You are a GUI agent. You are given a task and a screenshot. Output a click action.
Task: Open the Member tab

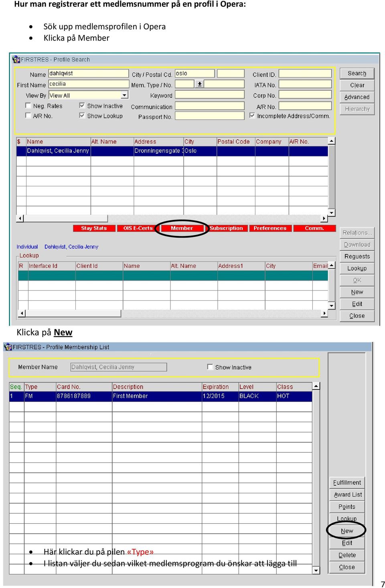(182, 228)
